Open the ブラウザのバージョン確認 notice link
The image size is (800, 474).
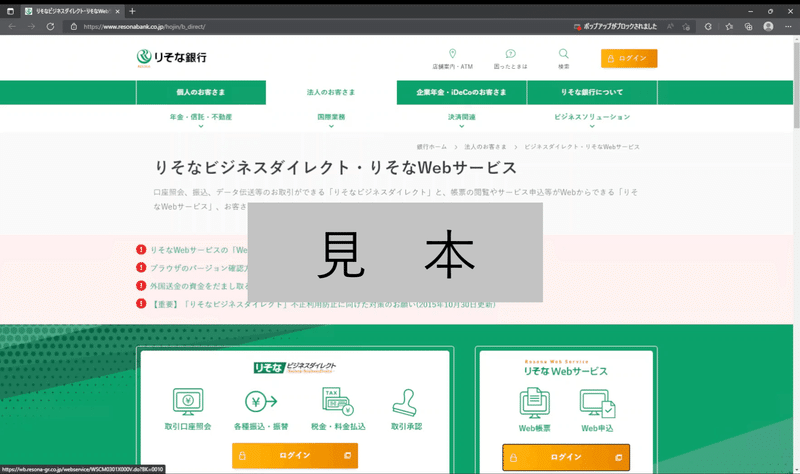pyautogui.click(x=198, y=268)
